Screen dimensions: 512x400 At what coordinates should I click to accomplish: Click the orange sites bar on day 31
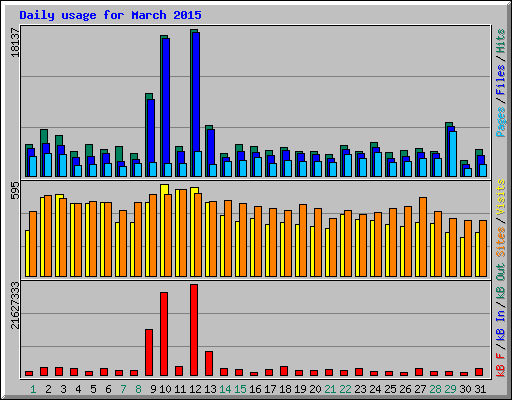(483, 248)
